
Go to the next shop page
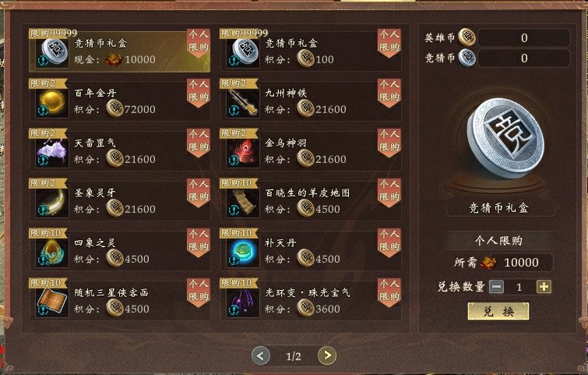tap(327, 356)
